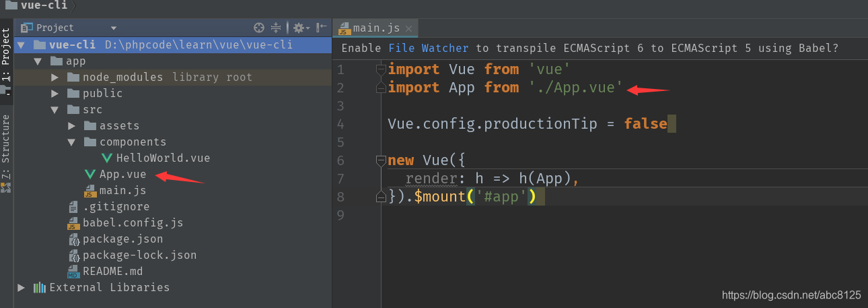Select main.js in the project tree
This screenshot has width=868, height=308.
pyautogui.click(x=123, y=191)
